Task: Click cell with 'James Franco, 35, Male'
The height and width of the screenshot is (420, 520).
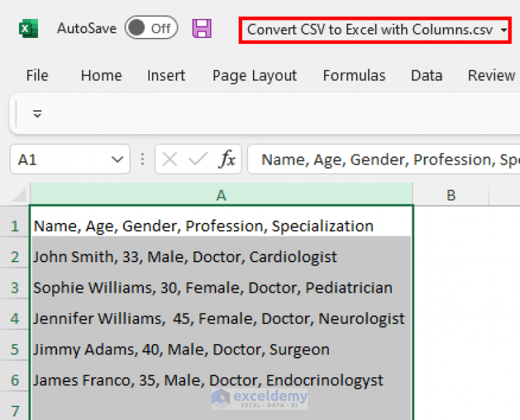Action: (221, 375)
